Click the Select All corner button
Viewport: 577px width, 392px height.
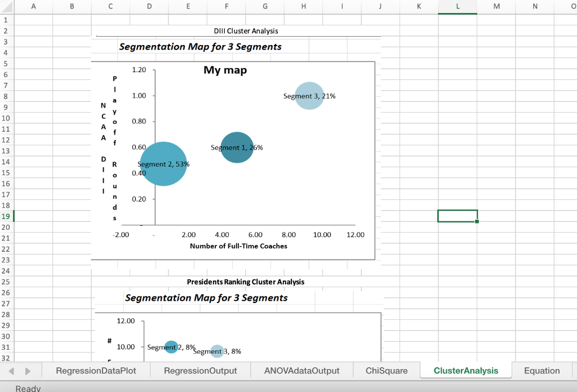click(x=6, y=6)
